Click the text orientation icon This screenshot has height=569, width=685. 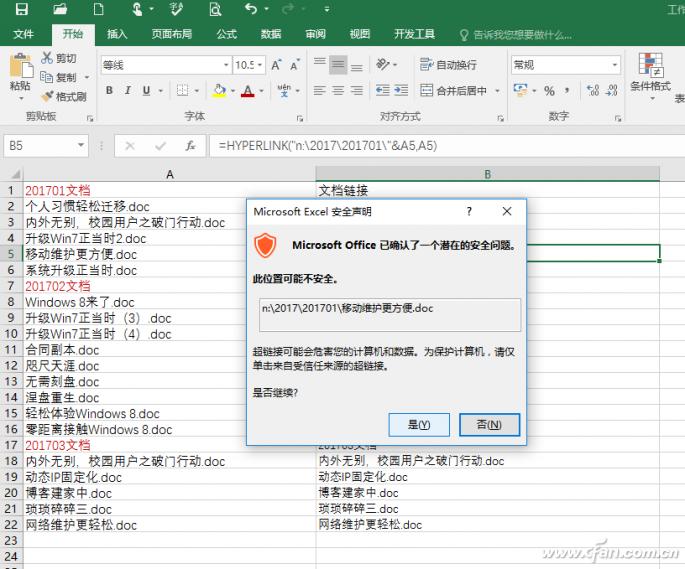click(x=383, y=64)
